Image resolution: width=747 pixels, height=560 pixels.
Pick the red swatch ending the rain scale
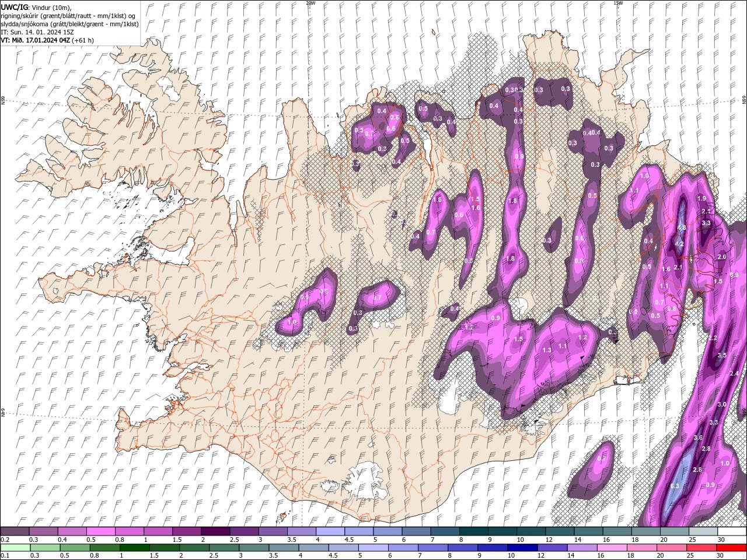pos(731,547)
